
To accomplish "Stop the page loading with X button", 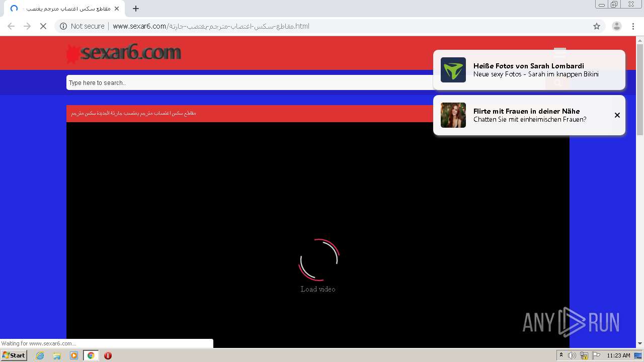I will coord(43,26).
